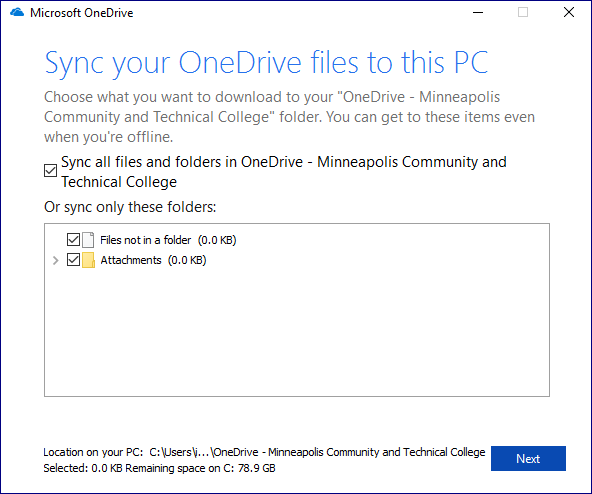Click the 'Location on your PC' path text
The height and width of the screenshot is (494, 592).
point(264,452)
